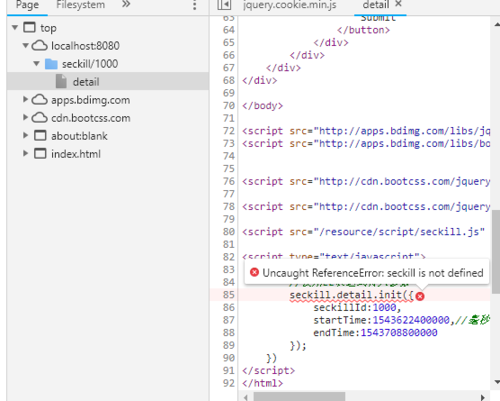Click the vertical scrollbar down arrow

[x=496, y=382]
